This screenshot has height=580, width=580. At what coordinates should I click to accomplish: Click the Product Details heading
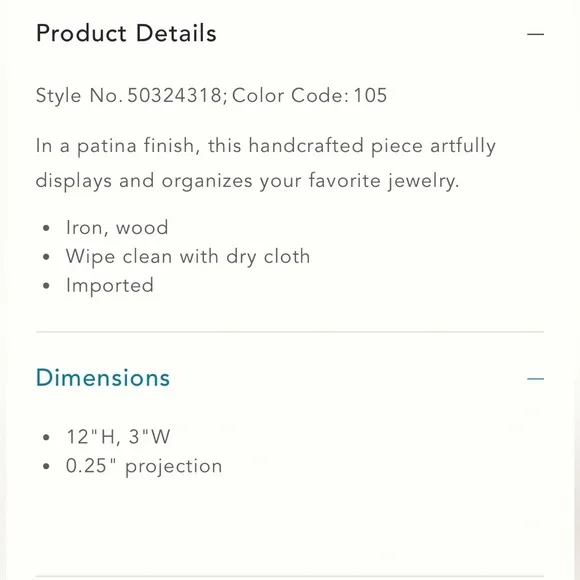pos(126,33)
